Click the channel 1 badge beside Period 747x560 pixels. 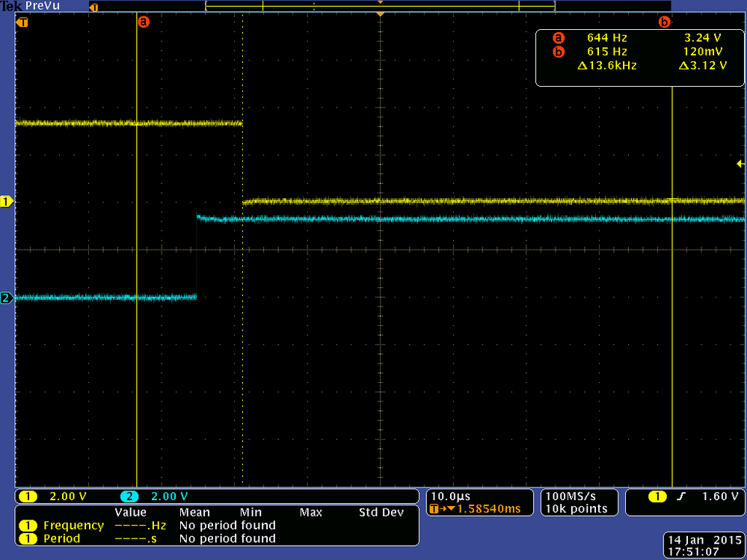[x=28, y=538]
